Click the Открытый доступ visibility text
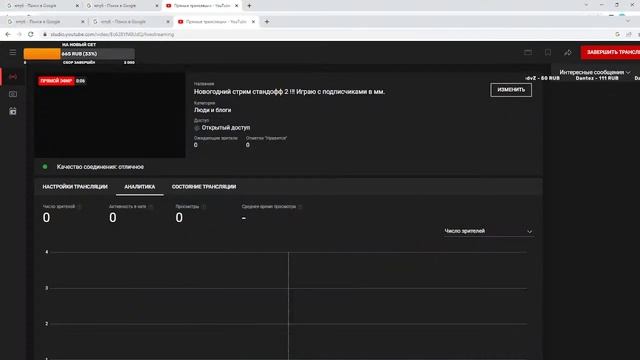 point(226,128)
